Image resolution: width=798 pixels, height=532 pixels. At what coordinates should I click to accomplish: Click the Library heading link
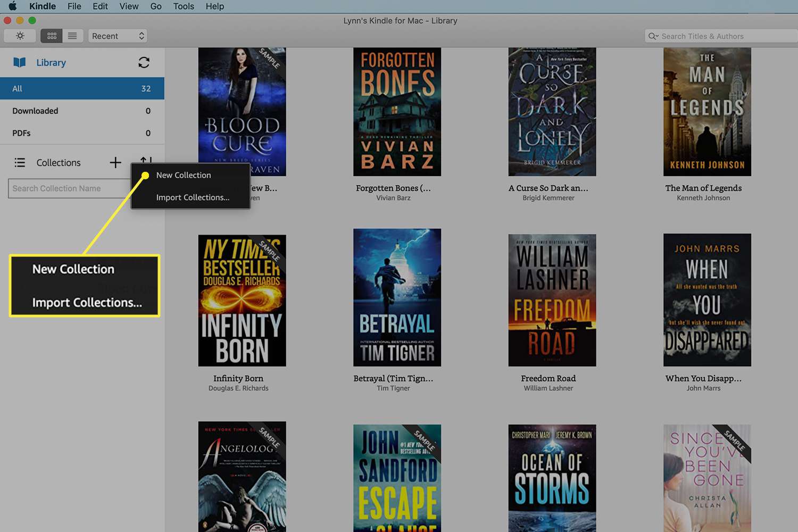click(51, 62)
